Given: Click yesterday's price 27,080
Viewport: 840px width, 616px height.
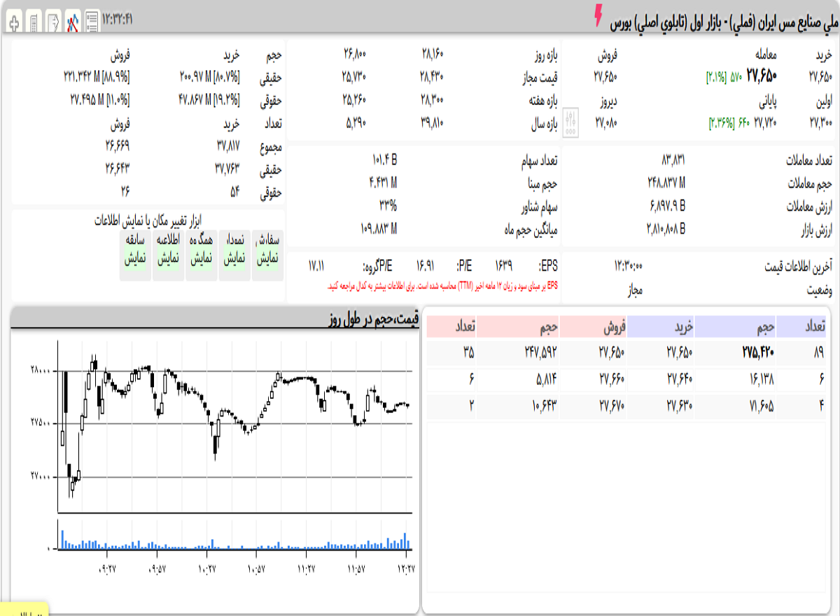Looking at the screenshot, I should [605, 123].
